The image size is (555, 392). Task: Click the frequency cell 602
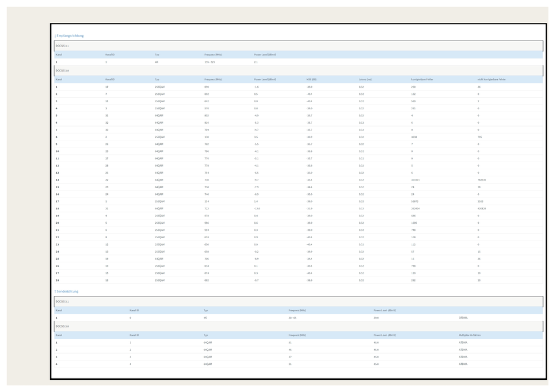[206, 94]
